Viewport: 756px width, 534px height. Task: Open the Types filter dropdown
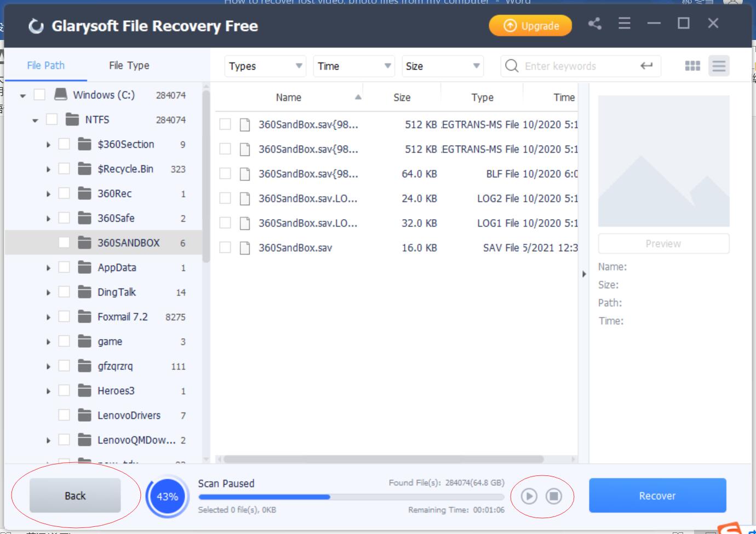[x=265, y=66]
